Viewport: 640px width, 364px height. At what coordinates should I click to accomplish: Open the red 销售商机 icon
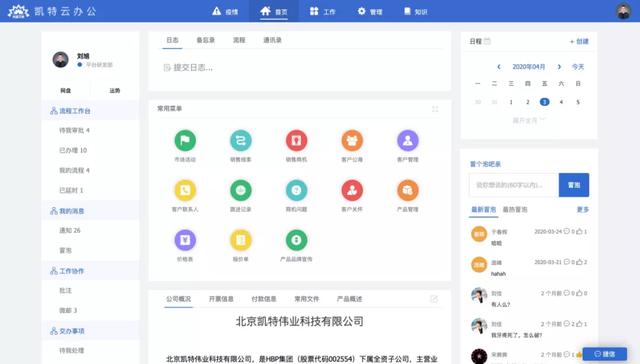(296, 140)
